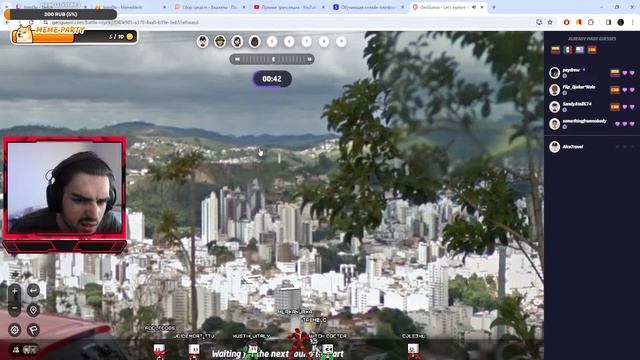
Task: Click the streamer webcam overlay
Action: (65, 194)
